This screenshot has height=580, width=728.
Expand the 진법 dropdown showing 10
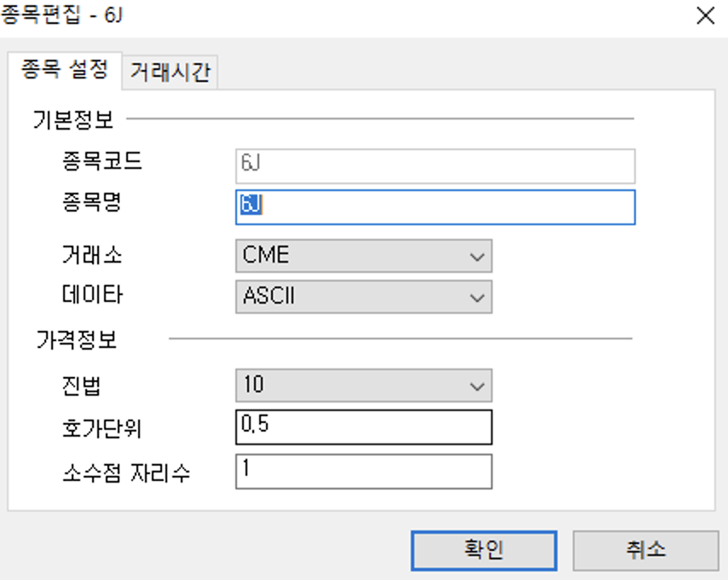click(x=363, y=385)
